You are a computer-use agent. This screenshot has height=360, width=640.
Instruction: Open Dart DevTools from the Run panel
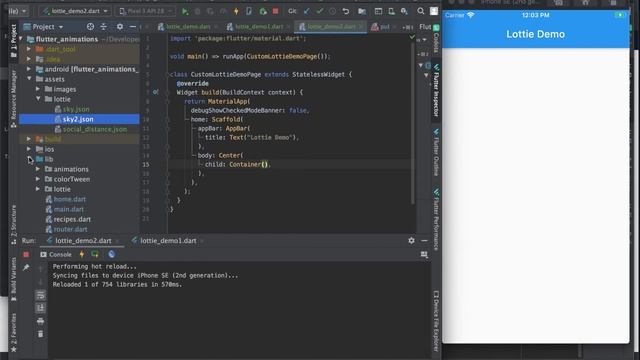pos(111,254)
